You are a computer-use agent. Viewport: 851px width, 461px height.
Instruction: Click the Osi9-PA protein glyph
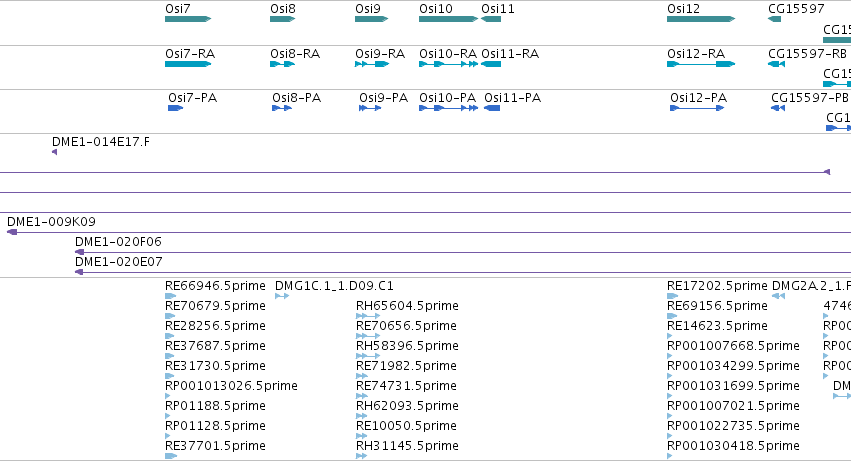[x=370, y=108]
